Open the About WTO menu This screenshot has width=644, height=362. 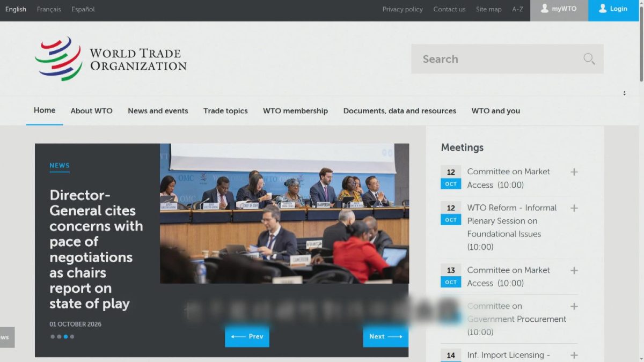(92, 111)
